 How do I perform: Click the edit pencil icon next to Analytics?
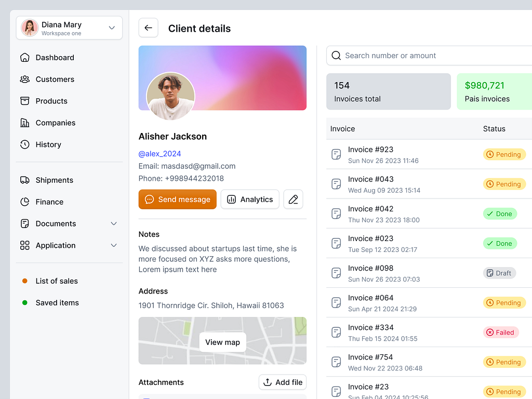tap(293, 199)
